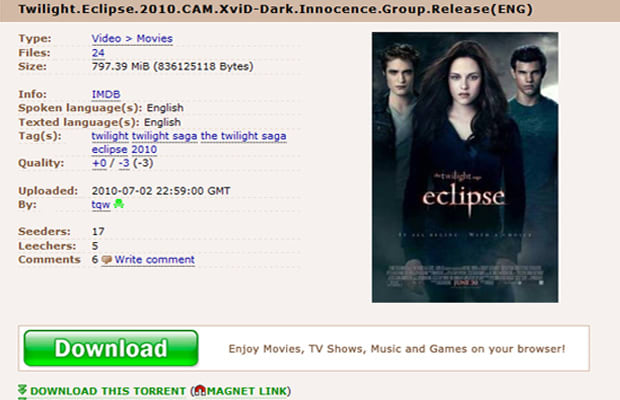This screenshot has height=400, width=620.
Task: Select the 'twilight saga' tag
Action: (164, 136)
